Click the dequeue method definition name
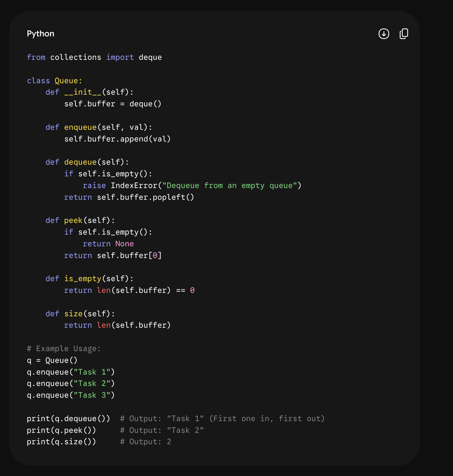The height and width of the screenshot is (476, 453). 81,162
